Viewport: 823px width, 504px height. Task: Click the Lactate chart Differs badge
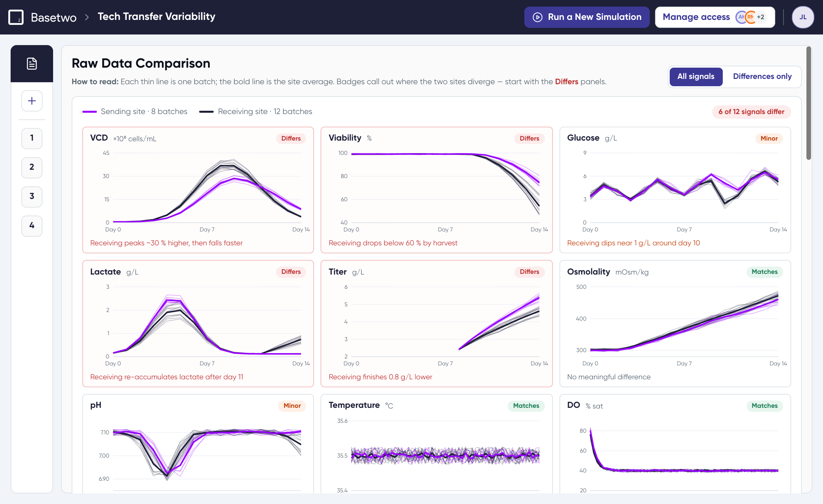291,272
